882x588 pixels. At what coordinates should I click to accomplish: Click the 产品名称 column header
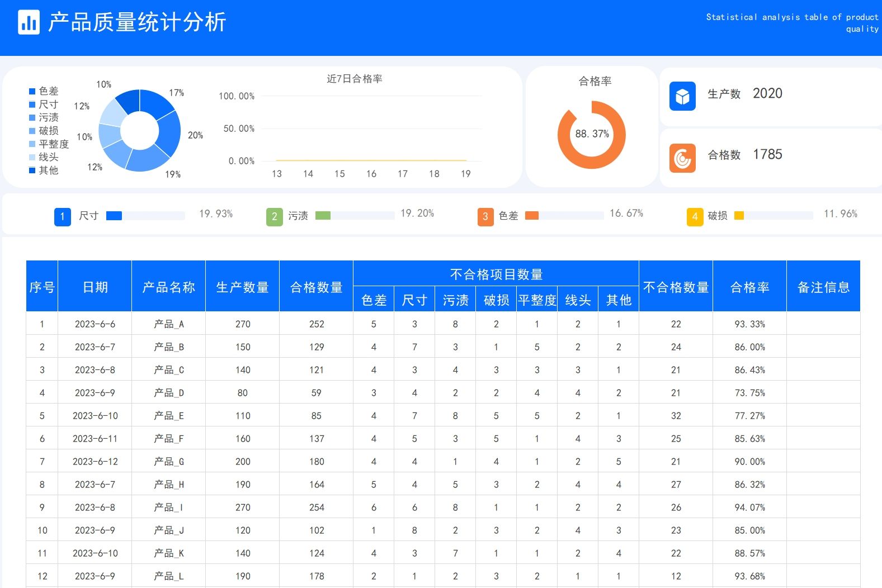coord(169,286)
